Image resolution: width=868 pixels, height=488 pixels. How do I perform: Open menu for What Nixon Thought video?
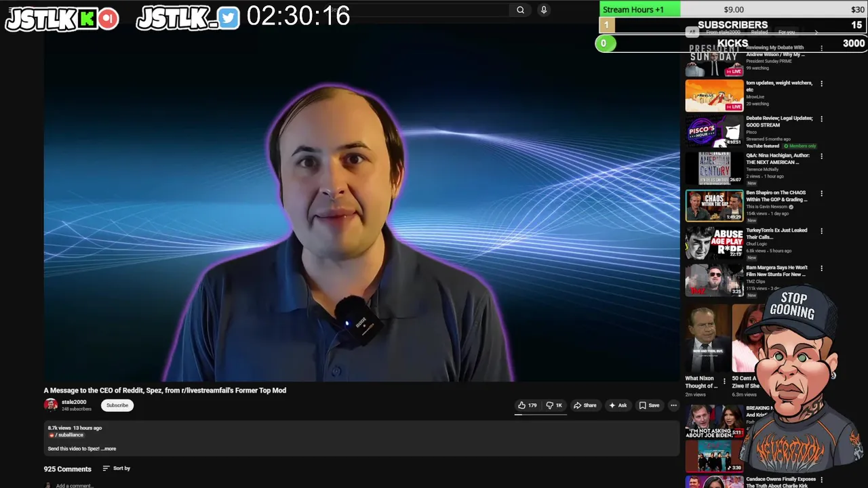click(724, 382)
